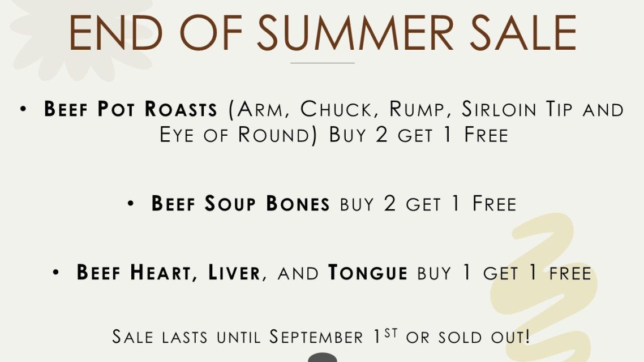The height and width of the screenshot is (362, 644).
Task: Click the pale flower decoration behind the title
Action: [82, 39]
